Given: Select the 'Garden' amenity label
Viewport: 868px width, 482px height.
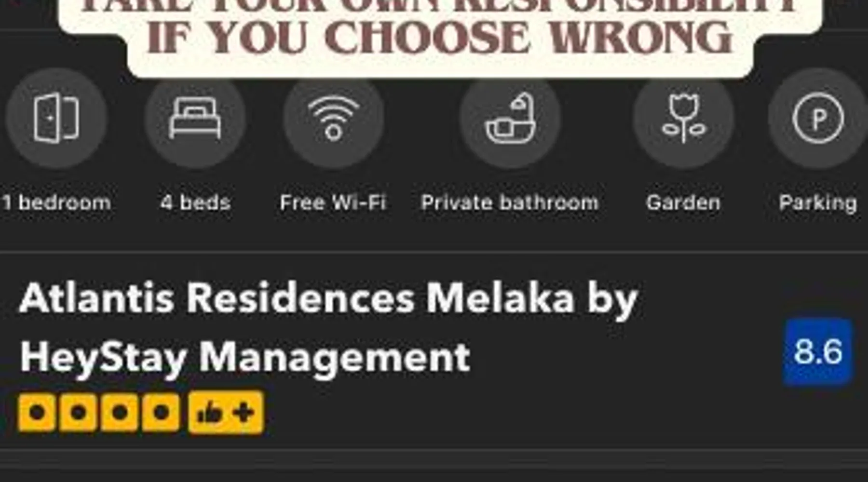Looking at the screenshot, I should [x=683, y=202].
